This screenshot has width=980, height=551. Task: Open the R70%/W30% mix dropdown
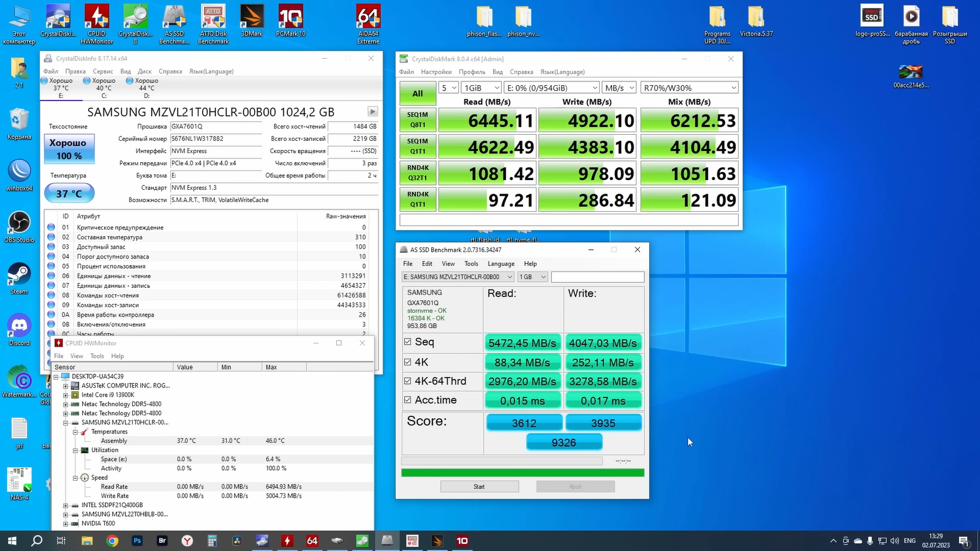pos(689,88)
